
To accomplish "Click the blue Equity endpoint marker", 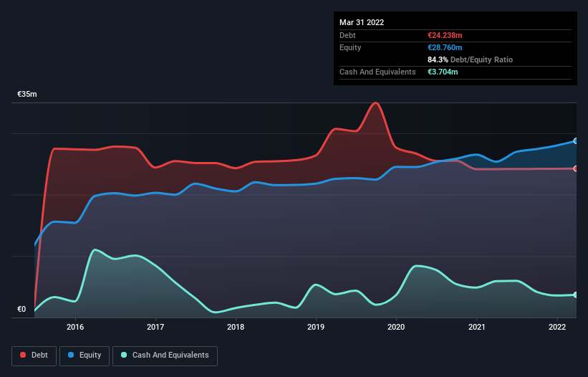I will coord(576,141).
